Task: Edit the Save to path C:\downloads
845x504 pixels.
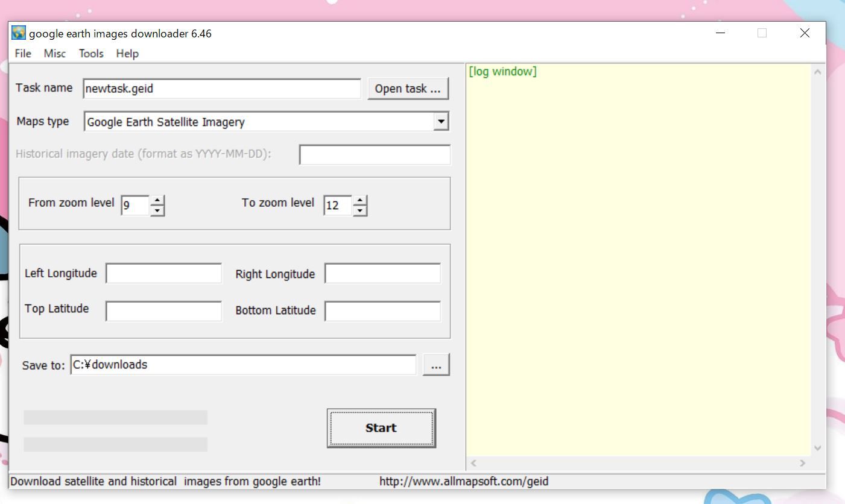Action: tap(243, 364)
